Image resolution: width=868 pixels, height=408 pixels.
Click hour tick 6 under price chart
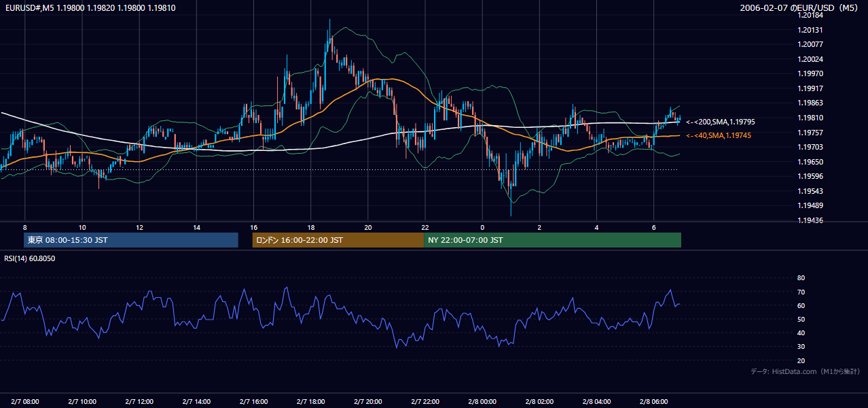[x=653, y=227]
